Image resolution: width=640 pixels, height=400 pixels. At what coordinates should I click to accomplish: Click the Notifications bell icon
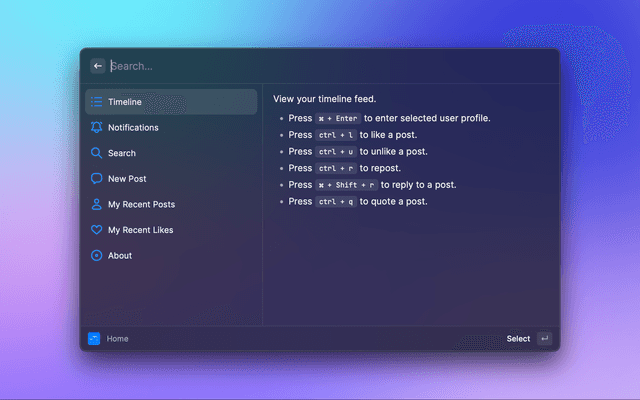click(96, 127)
